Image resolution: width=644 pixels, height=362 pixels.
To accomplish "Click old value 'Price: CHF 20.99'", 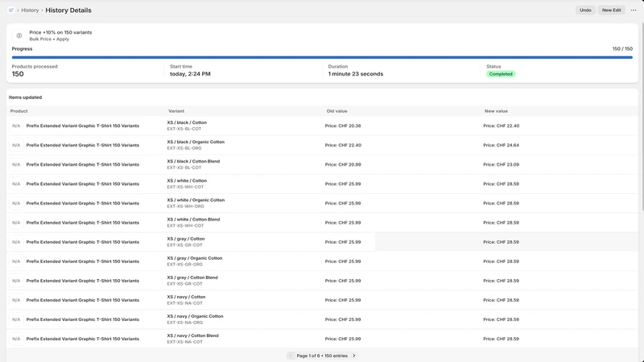I will tap(343, 165).
